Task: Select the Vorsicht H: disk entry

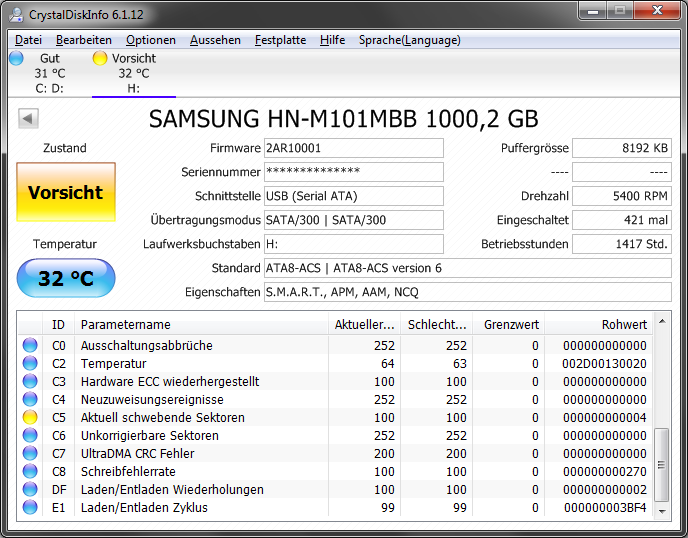Action: (133, 73)
